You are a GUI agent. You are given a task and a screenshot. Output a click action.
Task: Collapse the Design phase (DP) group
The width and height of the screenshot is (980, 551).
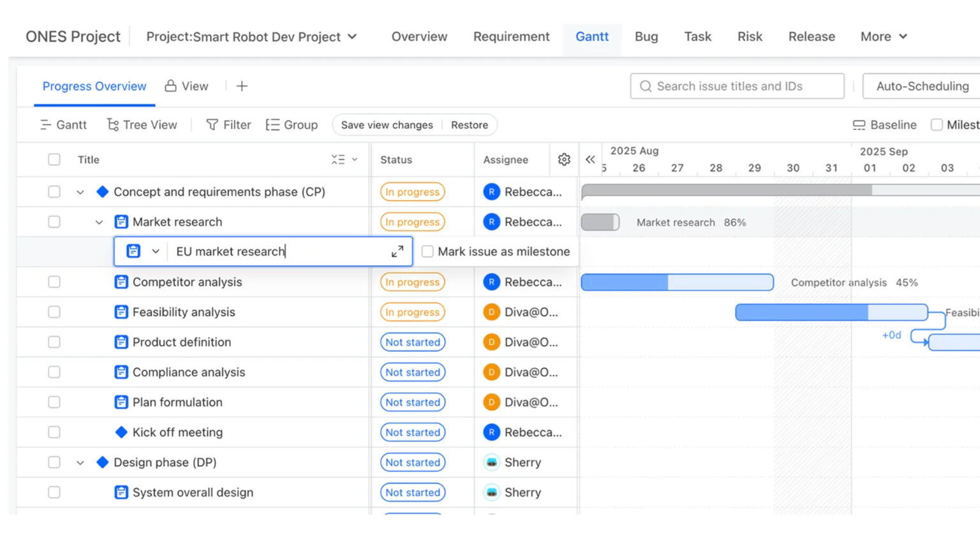[x=80, y=462]
